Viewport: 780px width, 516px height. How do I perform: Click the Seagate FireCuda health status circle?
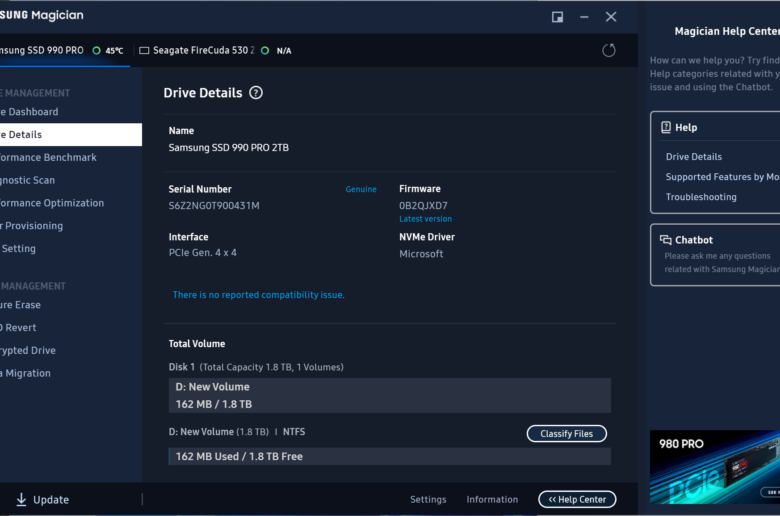click(x=265, y=50)
